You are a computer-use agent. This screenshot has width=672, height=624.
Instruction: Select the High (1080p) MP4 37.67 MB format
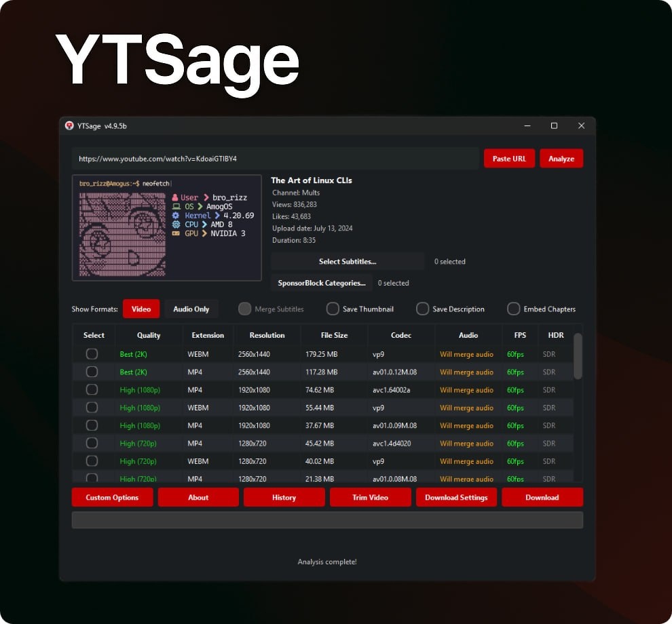92,425
